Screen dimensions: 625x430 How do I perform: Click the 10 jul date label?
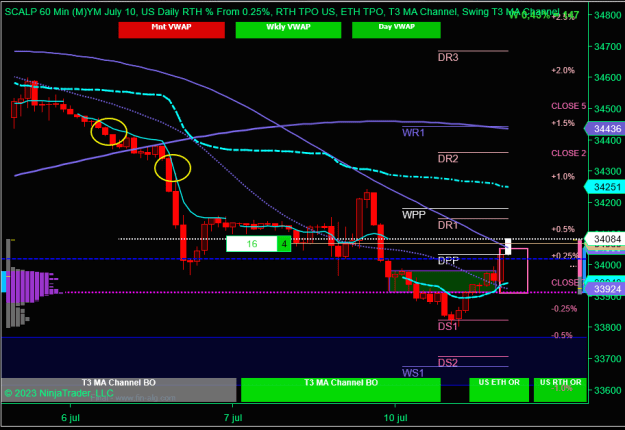tap(396, 418)
